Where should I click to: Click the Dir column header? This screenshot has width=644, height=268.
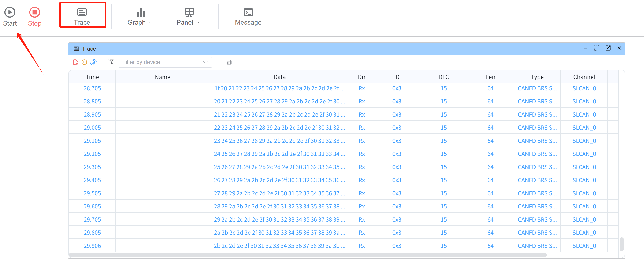(x=361, y=77)
